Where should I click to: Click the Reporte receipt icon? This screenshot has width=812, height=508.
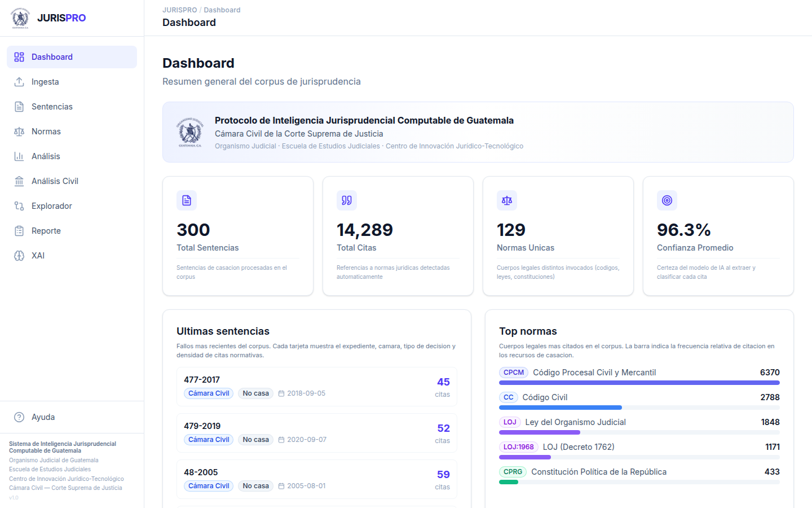[17, 230]
